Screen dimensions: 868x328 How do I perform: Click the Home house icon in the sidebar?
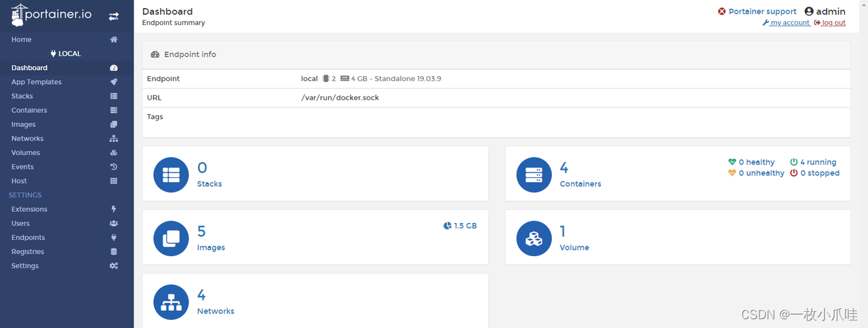pos(114,39)
